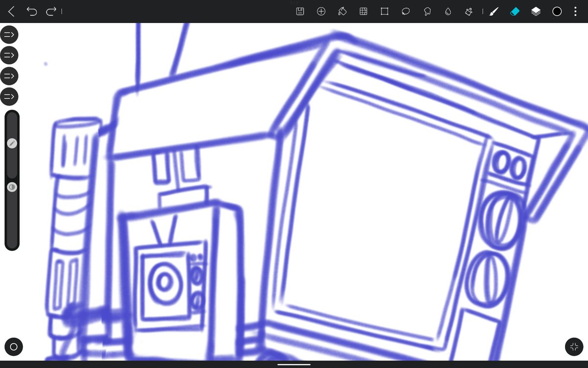
Task: Toggle the brush size handle on the slider
Action: pyautogui.click(x=11, y=143)
